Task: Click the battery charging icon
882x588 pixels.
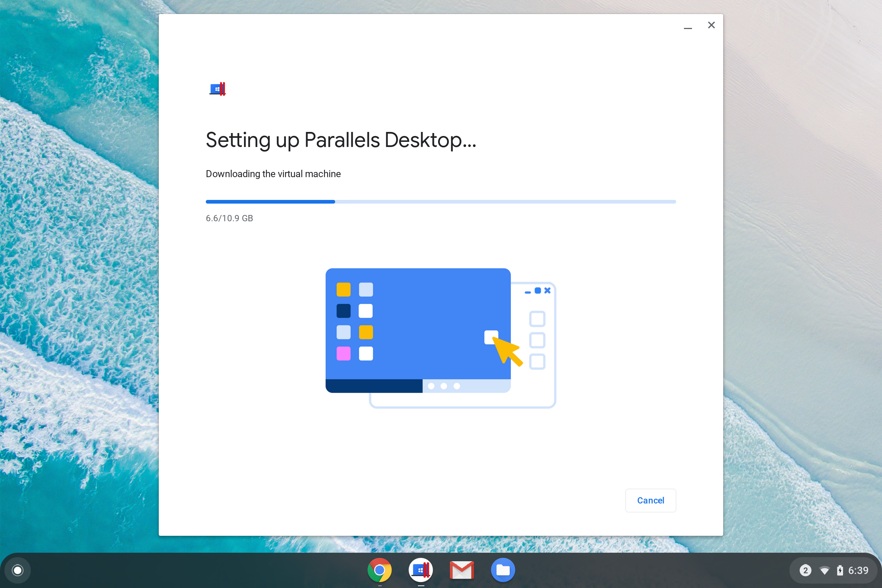Action: pyautogui.click(x=840, y=570)
